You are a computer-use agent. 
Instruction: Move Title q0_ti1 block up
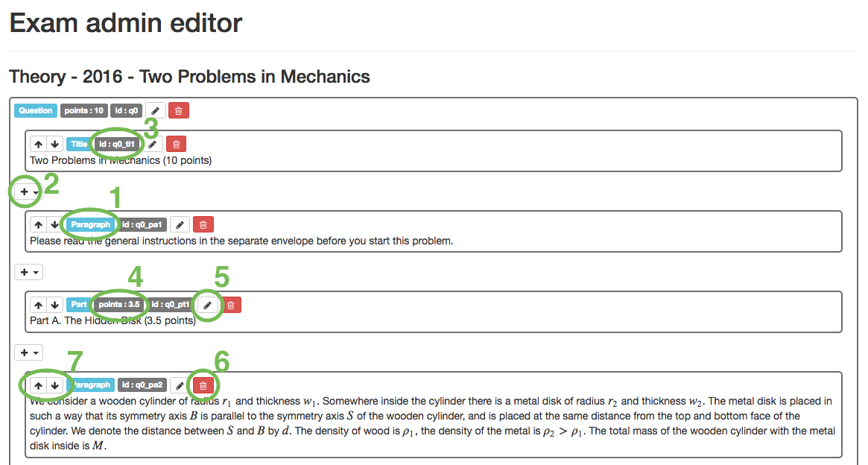(x=38, y=144)
